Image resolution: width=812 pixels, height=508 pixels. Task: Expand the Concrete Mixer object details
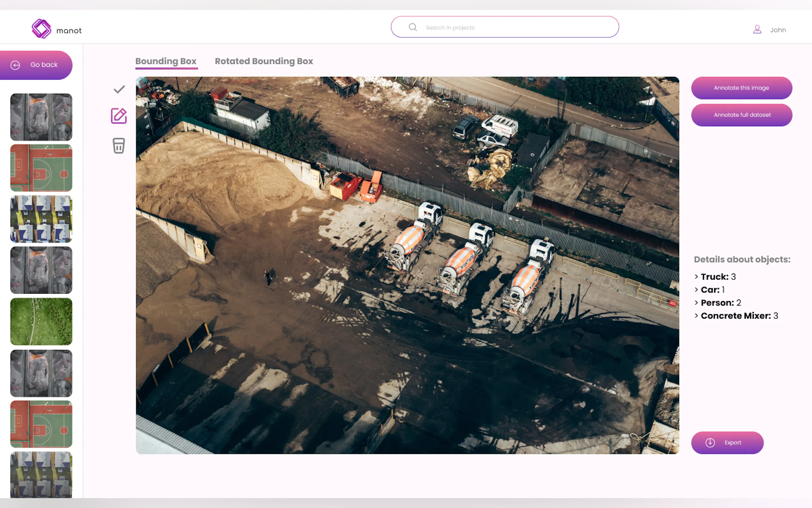pyautogui.click(x=696, y=316)
